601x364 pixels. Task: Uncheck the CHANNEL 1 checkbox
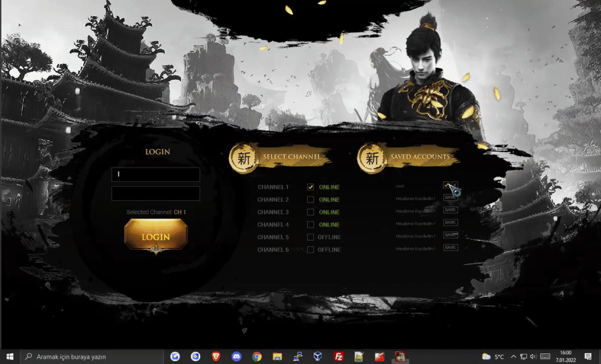(311, 187)
